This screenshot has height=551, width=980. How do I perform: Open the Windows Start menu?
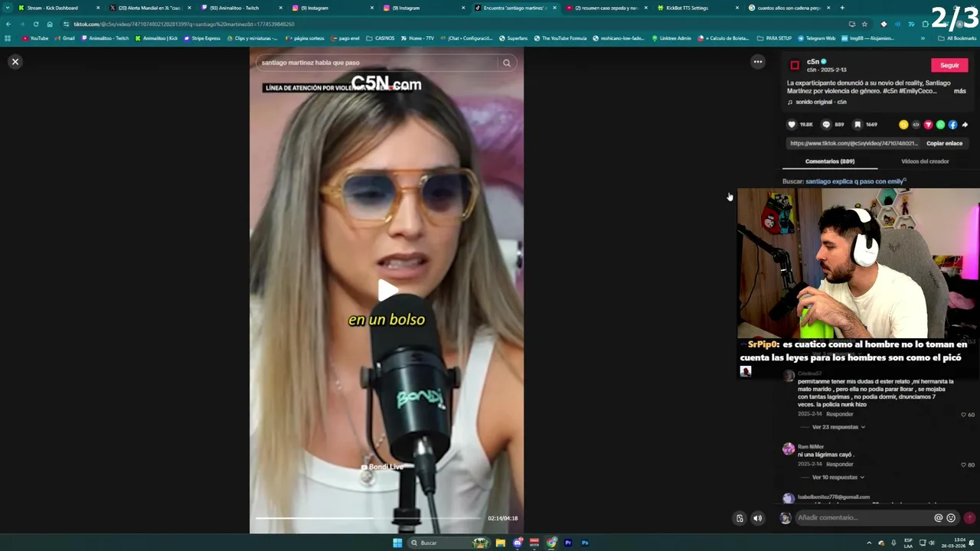pyautogui.click(x=397, y=543)
